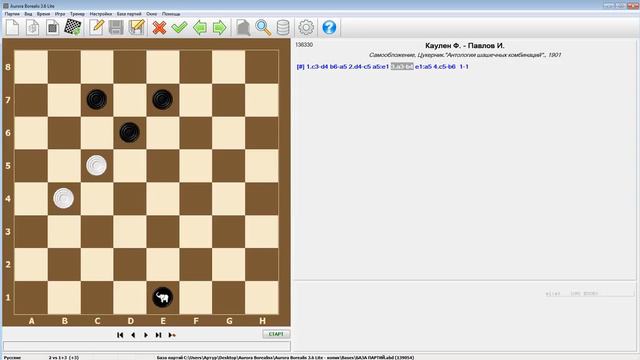The image size is (640, 360).
Task: Open help with blue question mark icon
Action: 329,27
